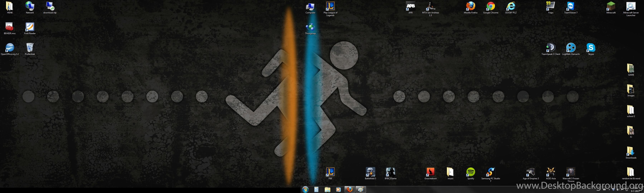Select the Fraps icon

click(551, 8)
